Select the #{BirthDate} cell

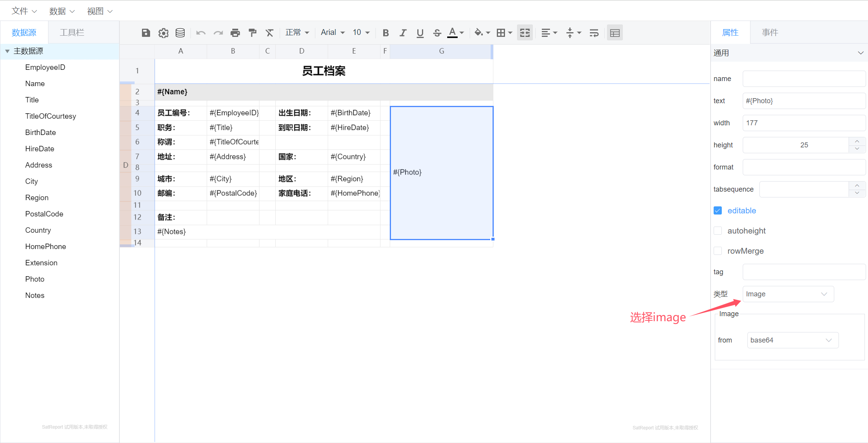click(354, 113)
